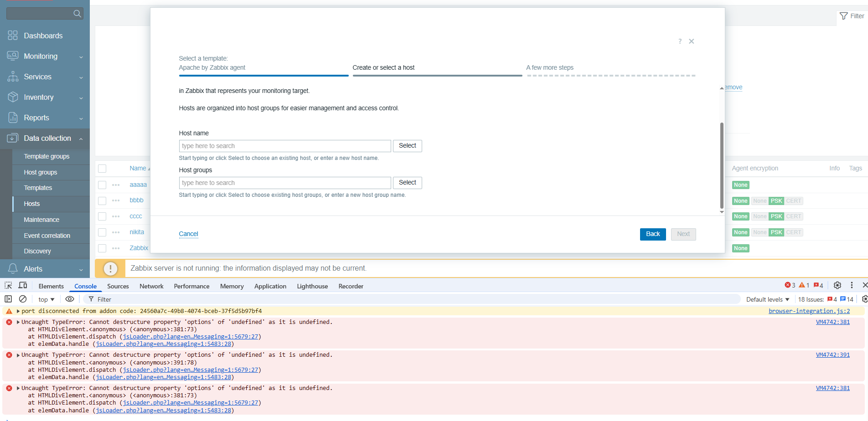868x421 pixels.
Task: Open Dashboards from the sidebar icon
Action: point(13,36)
